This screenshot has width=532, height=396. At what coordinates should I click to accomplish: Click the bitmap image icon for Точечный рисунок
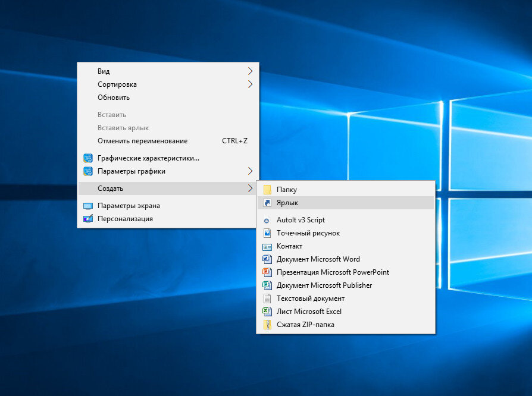click(x=267, y=233)
